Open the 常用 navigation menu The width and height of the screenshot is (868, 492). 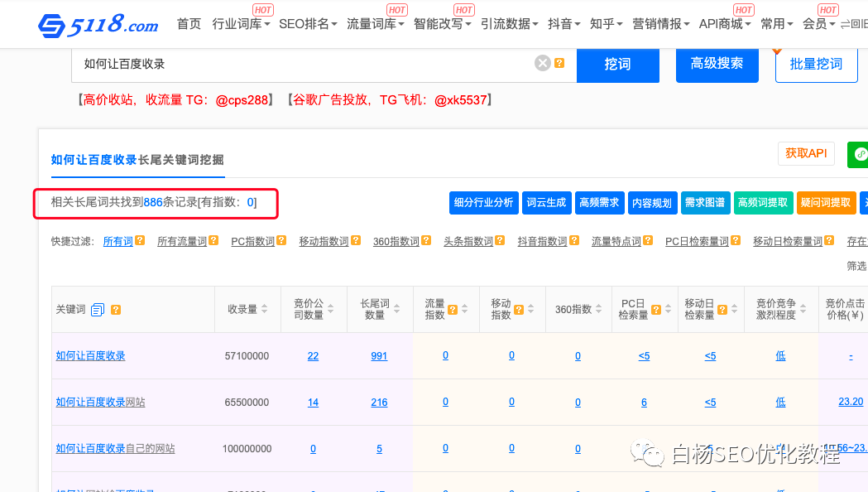777,24
